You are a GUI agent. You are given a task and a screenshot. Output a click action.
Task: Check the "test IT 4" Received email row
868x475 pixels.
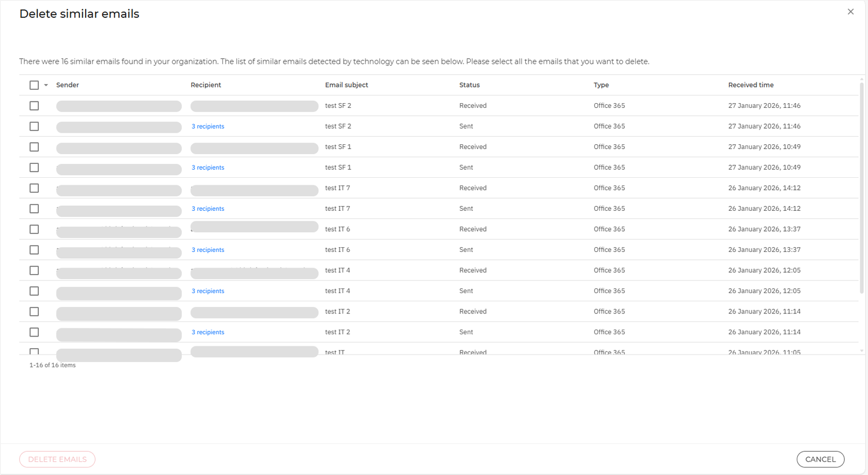point(34,270)
